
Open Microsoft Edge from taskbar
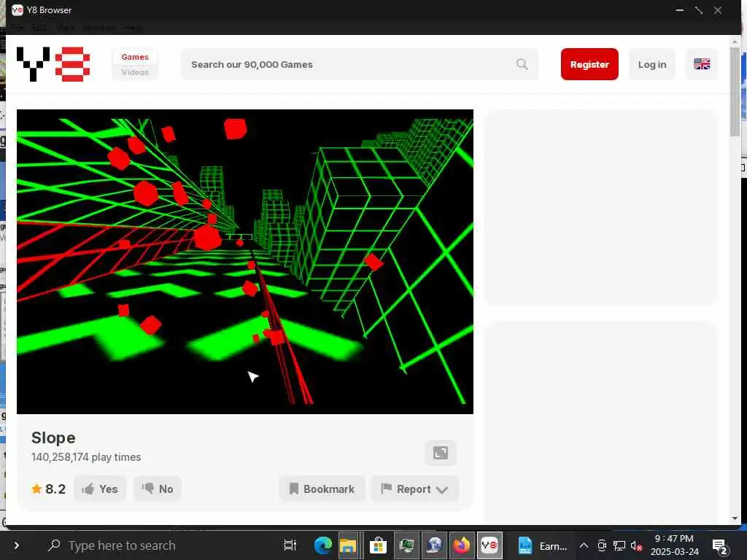coord(322,545)
